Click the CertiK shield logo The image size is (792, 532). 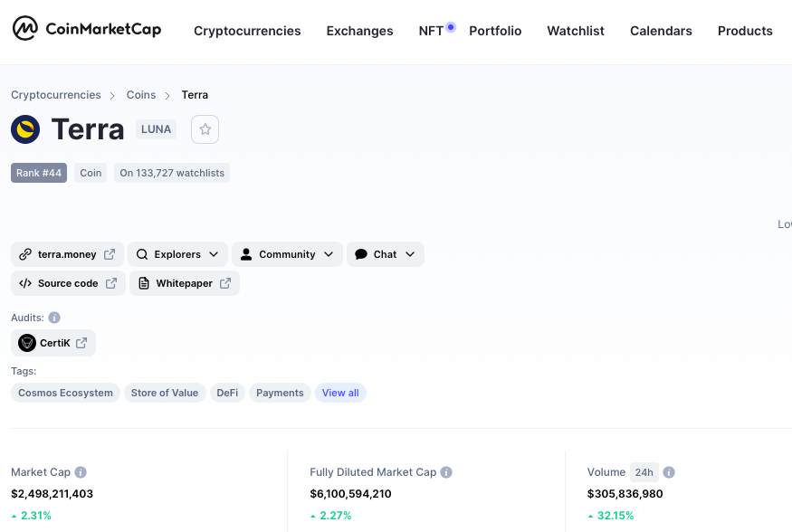27,343
